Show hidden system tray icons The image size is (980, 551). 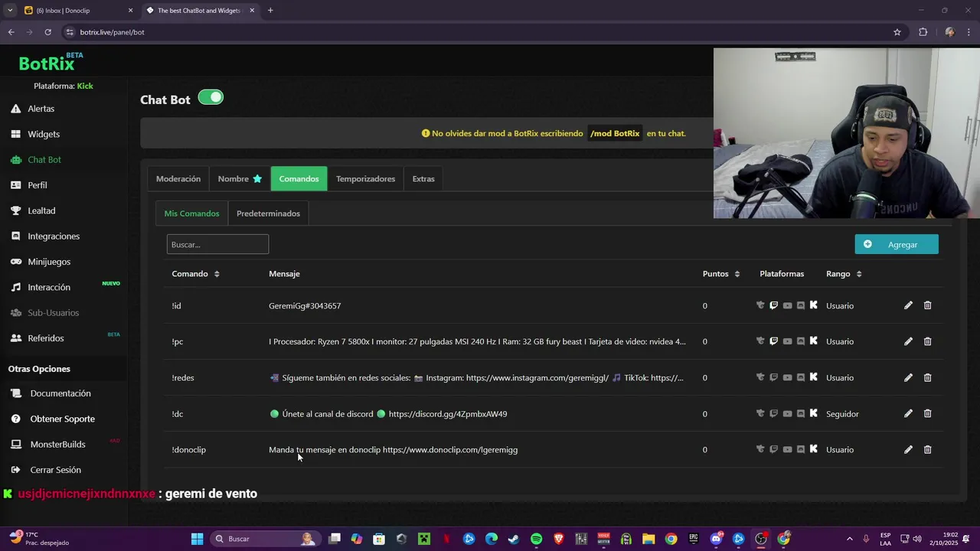click(x=851, y=539)
